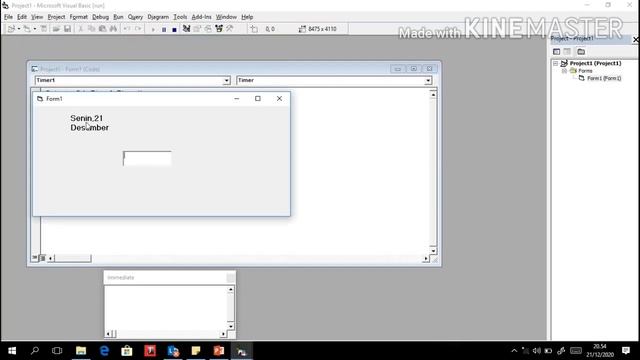
Task: Click the Find binoculars toolbar icon
Action: pos(113,29)
